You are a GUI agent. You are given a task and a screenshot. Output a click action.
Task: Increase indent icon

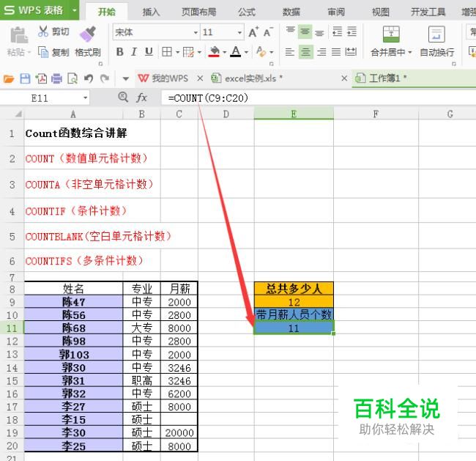(352, 32)
